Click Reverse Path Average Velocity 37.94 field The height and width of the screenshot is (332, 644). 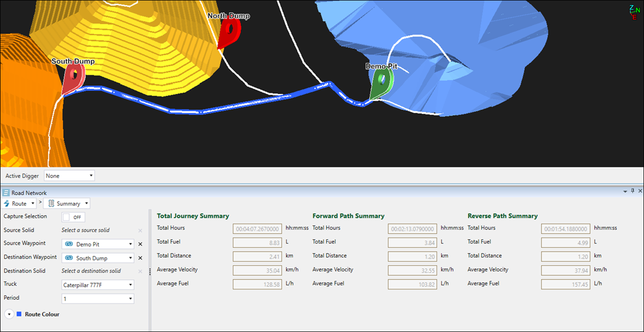566,270
